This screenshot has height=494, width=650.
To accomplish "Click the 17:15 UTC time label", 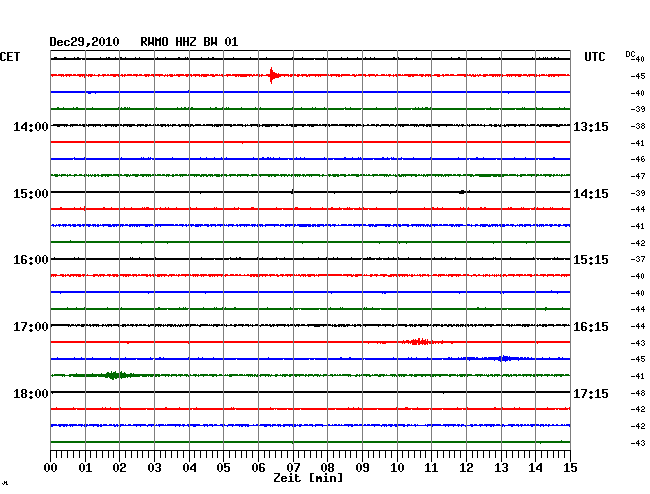I will coord(591,393).
